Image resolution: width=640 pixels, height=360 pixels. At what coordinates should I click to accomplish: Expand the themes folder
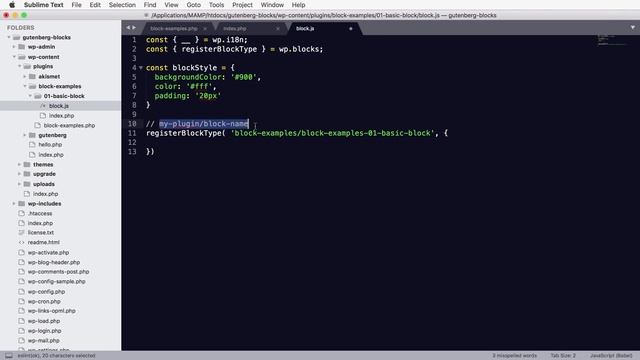19,164
